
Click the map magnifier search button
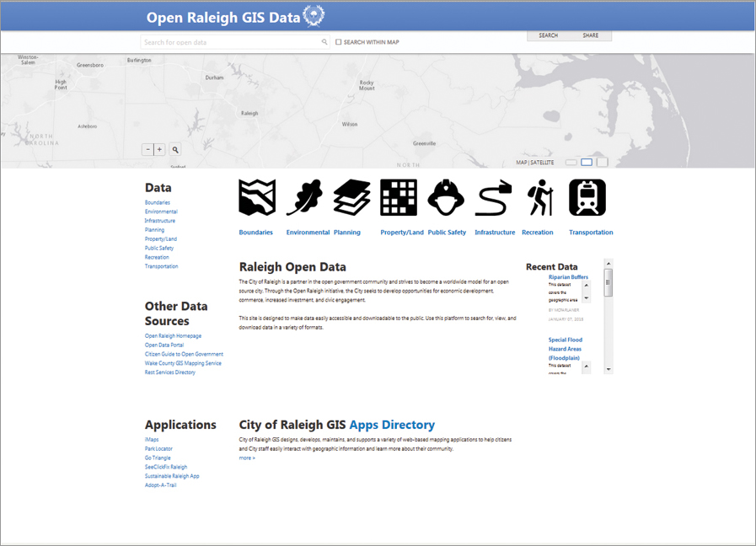point(175,150)
